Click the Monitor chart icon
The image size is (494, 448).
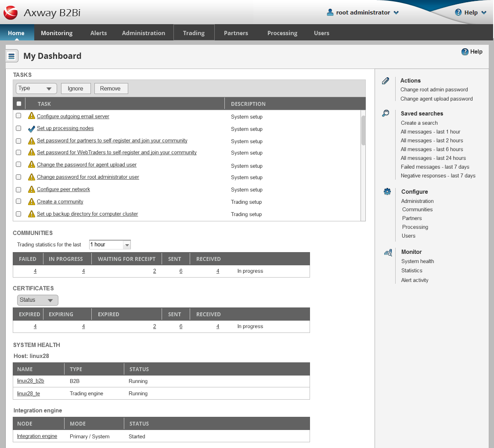coord(388,252)
